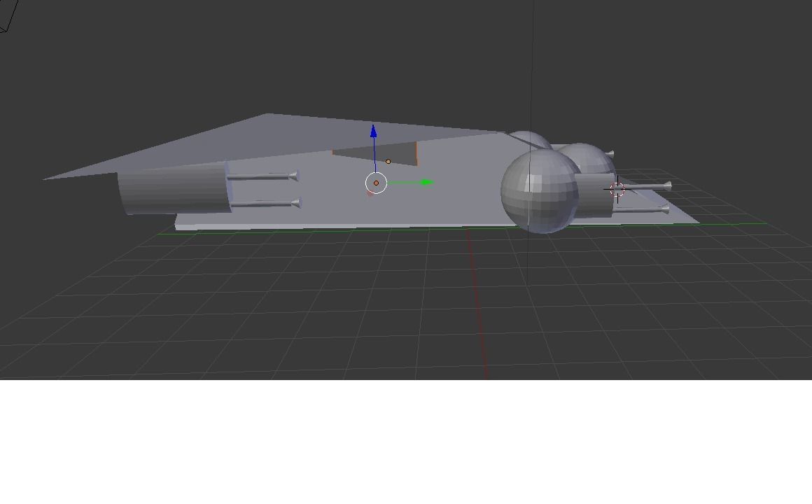Click the 3D cursor crosshair
This screenshot has width=812, height=504.
pos(617,190)
